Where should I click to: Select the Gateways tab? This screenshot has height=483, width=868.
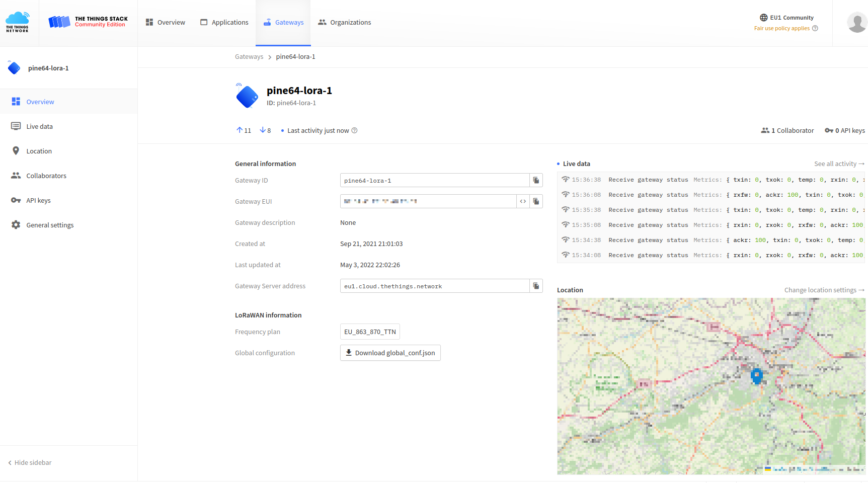coord(283,23)
